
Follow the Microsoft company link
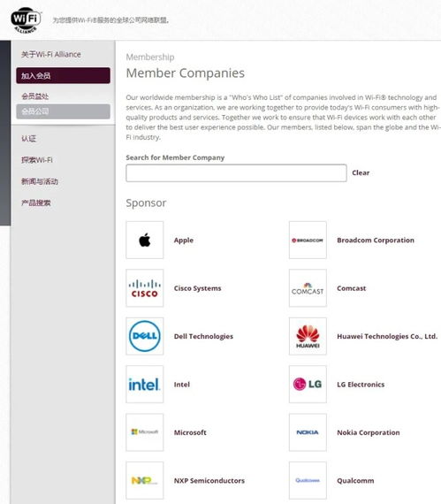pos(190,432)
